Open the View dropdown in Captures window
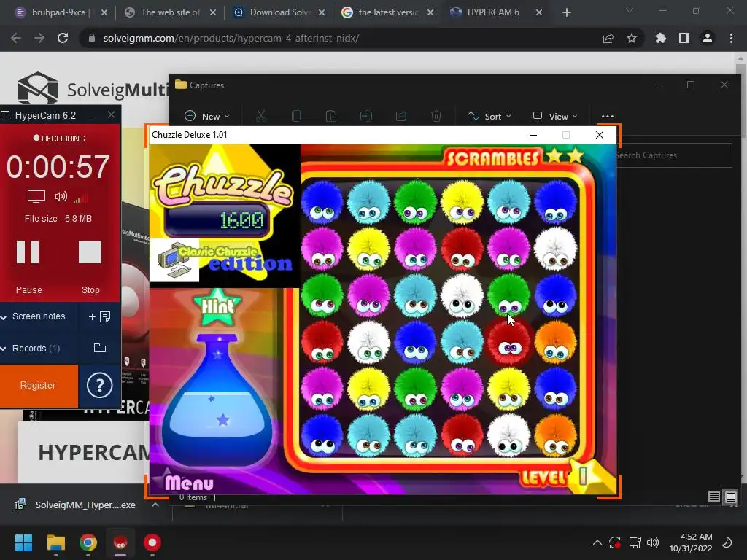 (x=555, y=116)
